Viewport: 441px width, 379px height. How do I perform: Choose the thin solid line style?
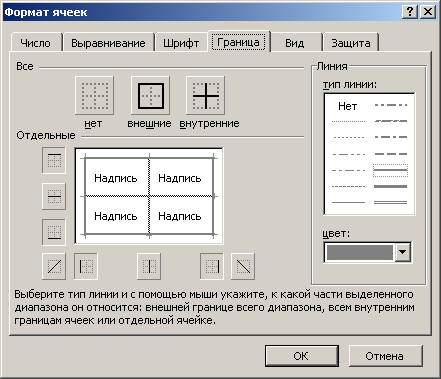(348, 202)
